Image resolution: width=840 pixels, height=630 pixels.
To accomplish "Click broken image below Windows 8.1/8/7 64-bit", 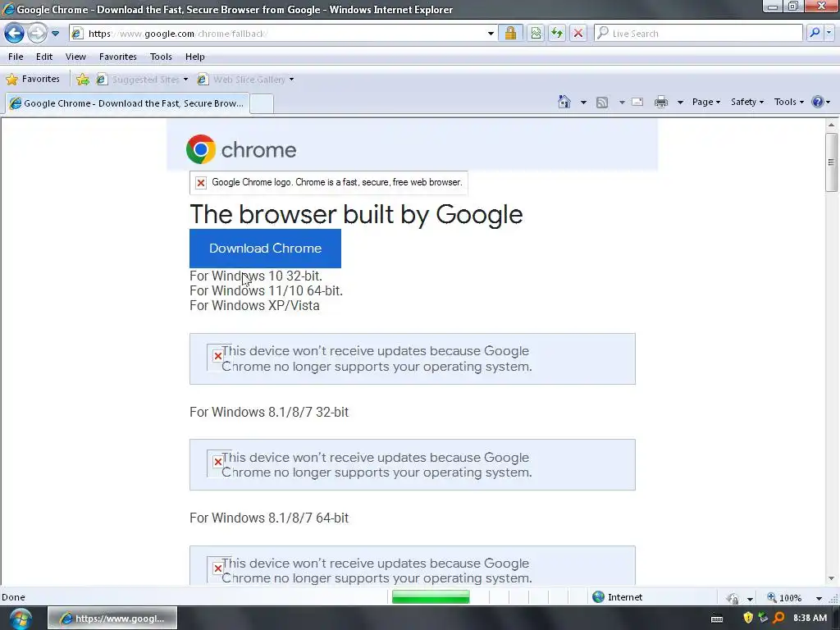I will tap(217, 568).
